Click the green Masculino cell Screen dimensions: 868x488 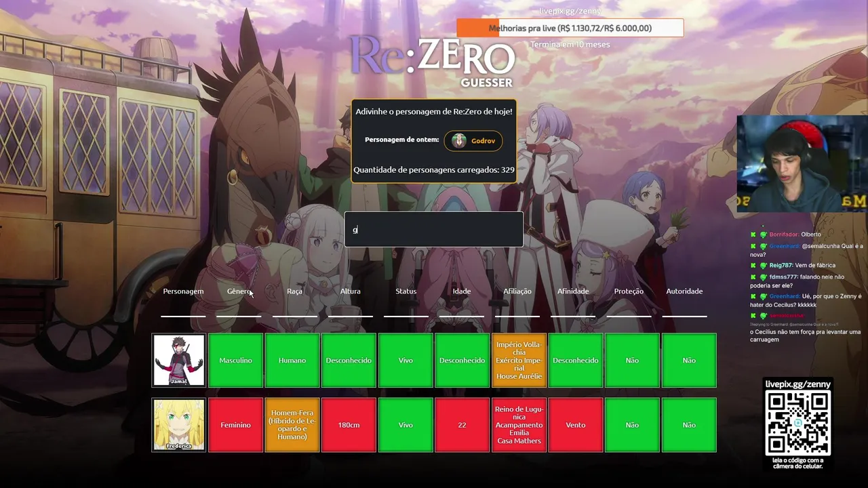pyautogui.click(x=235, y=360)
